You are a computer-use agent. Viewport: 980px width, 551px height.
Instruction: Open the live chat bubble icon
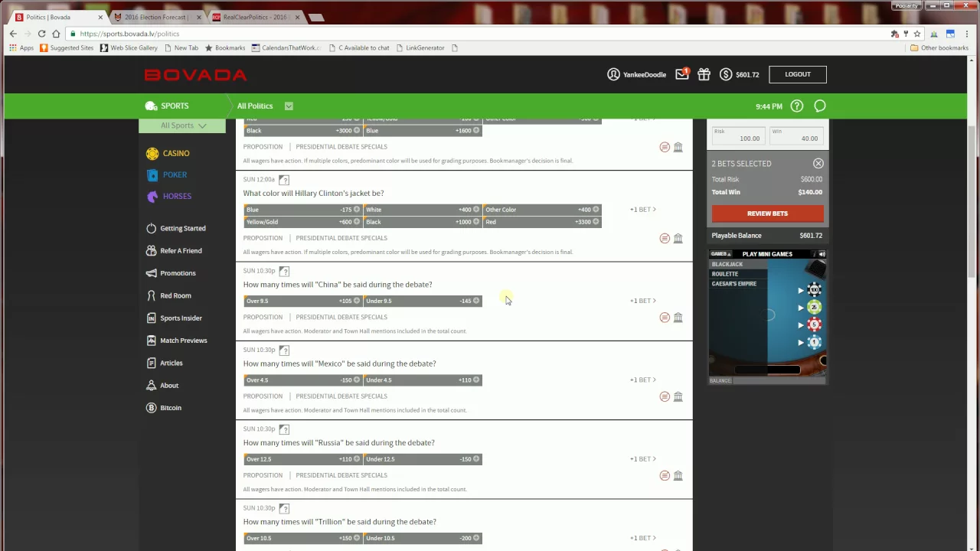820,106
